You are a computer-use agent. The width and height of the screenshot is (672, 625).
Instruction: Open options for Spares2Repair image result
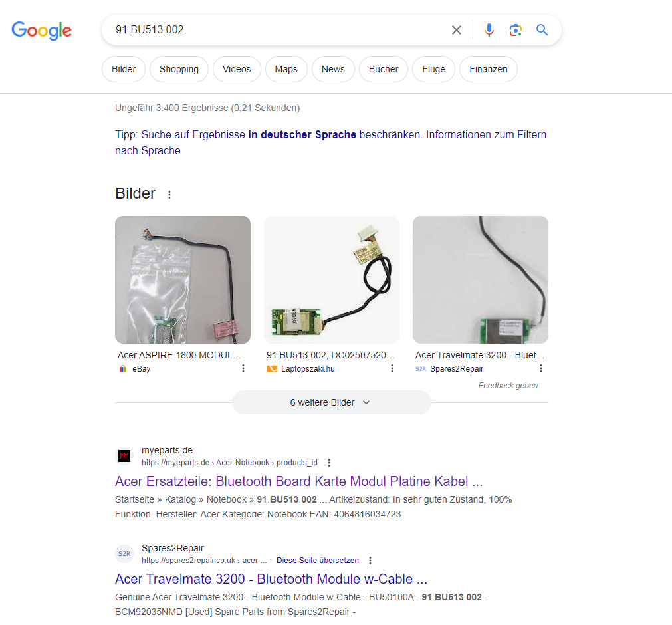541,368
